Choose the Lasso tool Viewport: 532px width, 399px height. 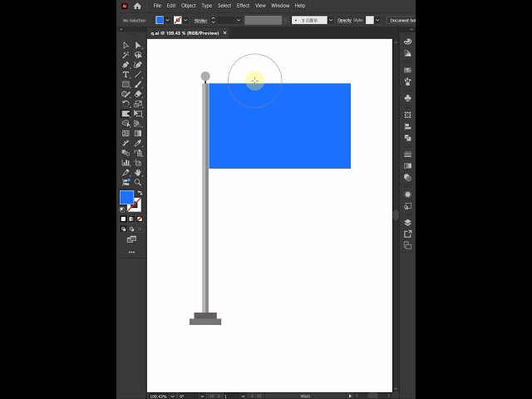click(138, 55)
